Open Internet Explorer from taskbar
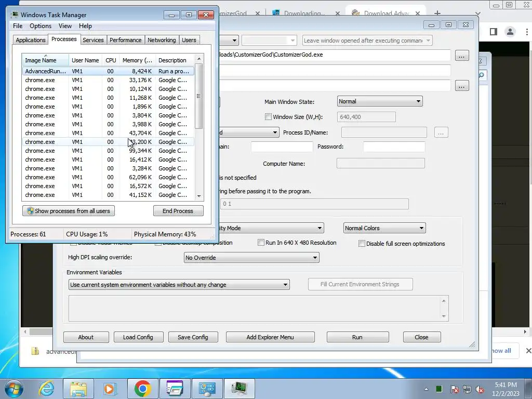Image resolution: width=532 pixels, height=399 pixels. (46, 389)
